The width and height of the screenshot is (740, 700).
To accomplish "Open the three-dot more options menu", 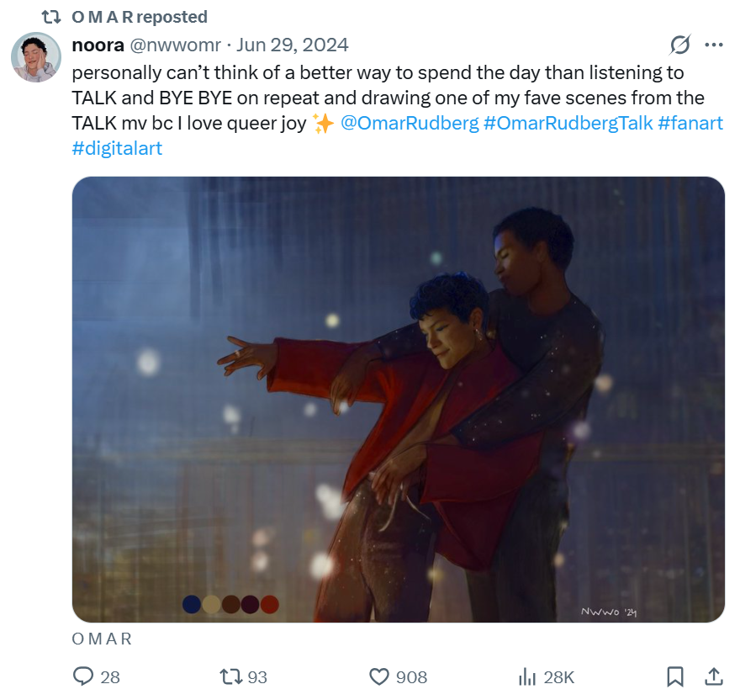I will (x=713, y=45).
